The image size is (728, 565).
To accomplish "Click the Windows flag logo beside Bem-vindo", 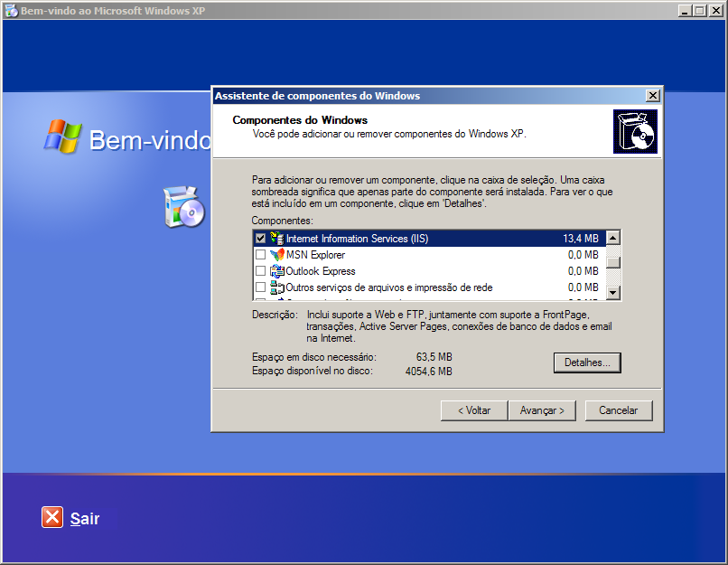I will (x=63, y=137).
